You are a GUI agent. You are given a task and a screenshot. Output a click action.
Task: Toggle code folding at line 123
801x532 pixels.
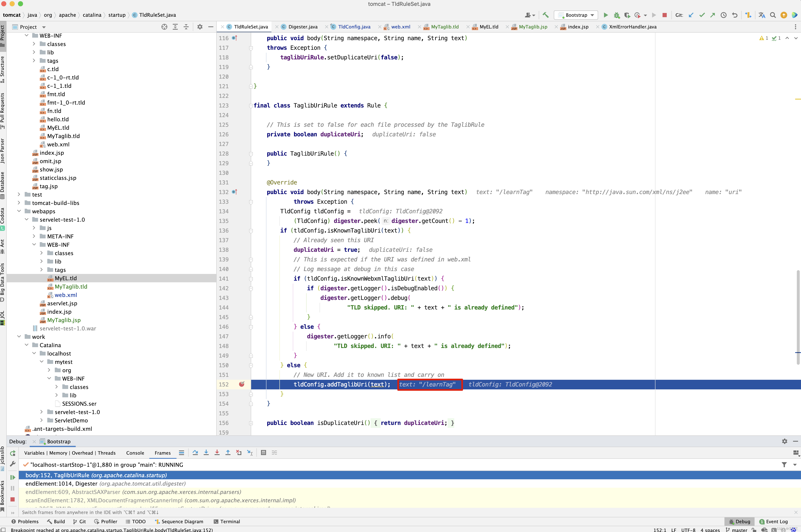tap(251, 106)
